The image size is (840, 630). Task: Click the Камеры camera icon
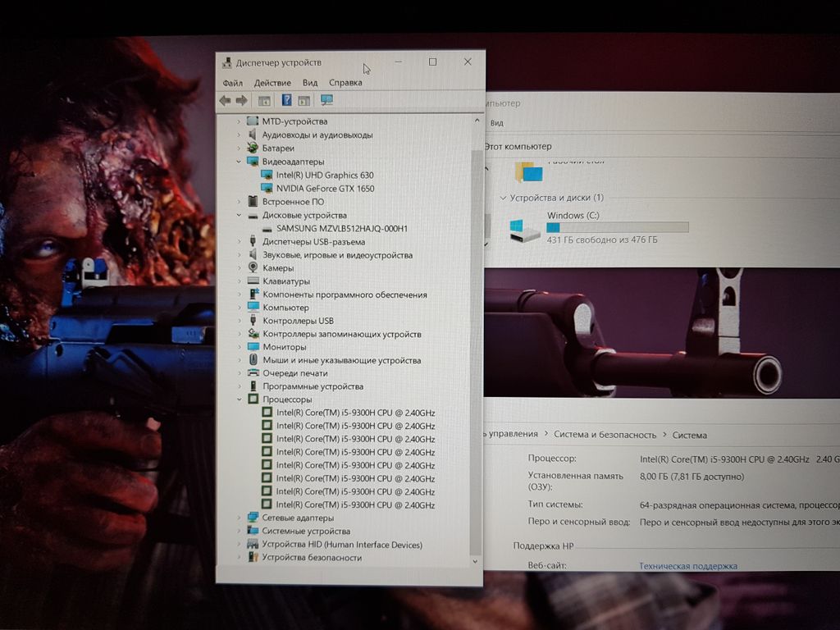(253, 267)
